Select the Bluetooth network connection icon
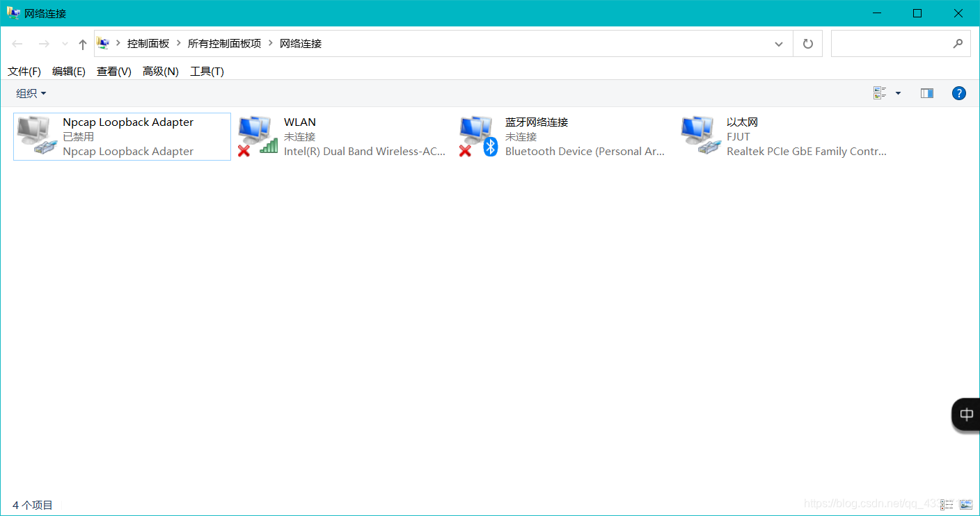The width and height of the screenshot is (980, 516). click(x=479, y=136)
